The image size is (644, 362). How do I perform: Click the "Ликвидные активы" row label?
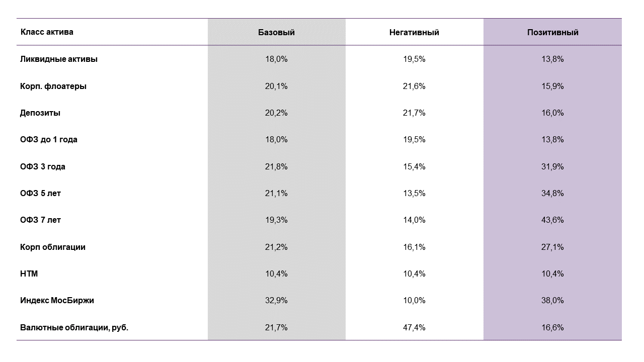[x=59, y=59]
